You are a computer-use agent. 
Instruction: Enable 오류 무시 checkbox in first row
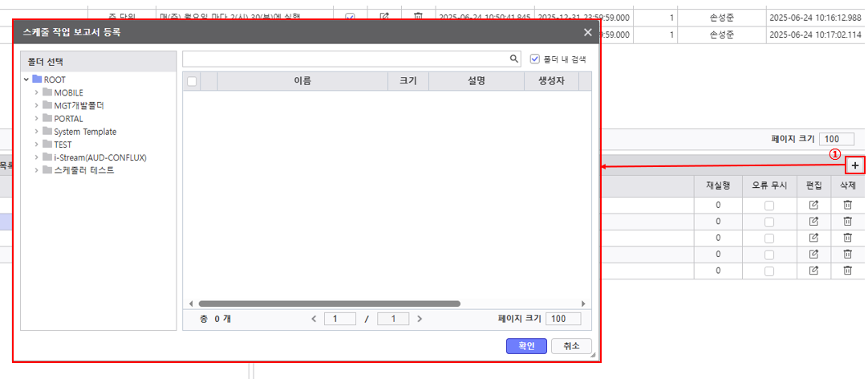(x=769, y=206)
